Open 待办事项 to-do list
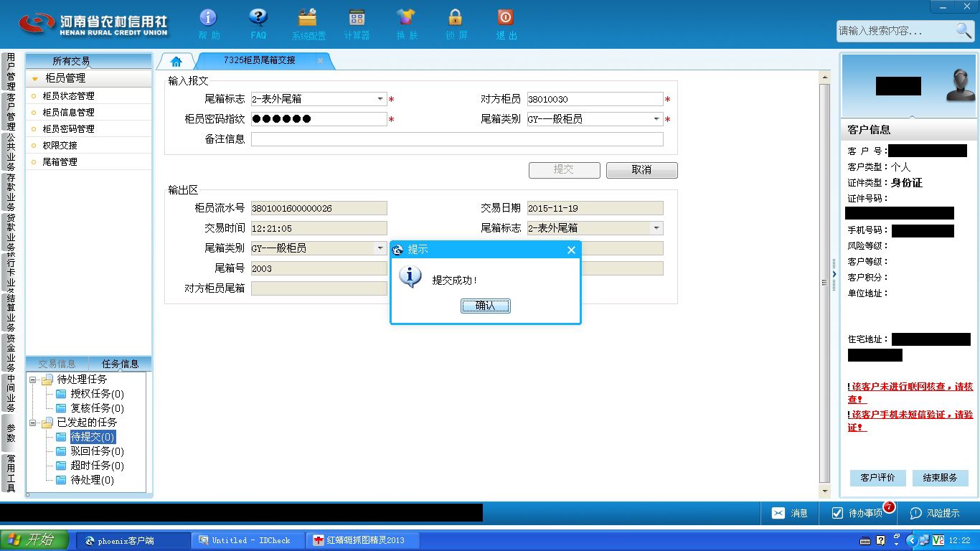The width and height of the screenshot is (980, 551). 857,513
